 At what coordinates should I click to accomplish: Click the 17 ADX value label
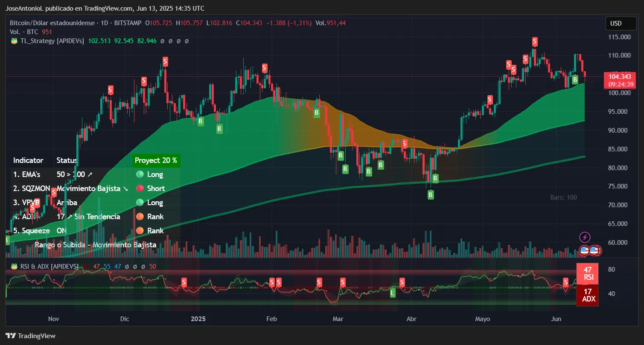click(588, 295)
